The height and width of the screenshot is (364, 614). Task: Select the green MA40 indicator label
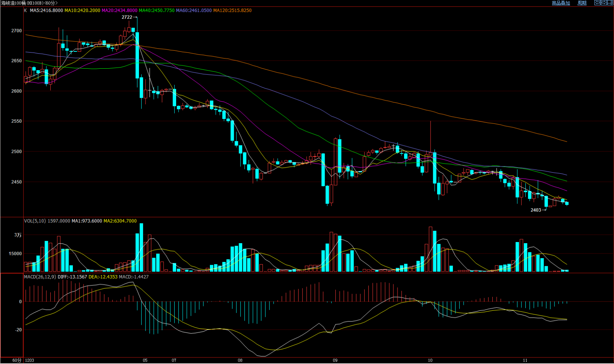tap(157, 10)
